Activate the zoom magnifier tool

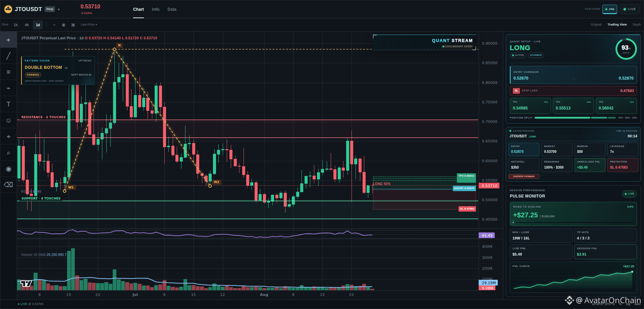(8, 153)
